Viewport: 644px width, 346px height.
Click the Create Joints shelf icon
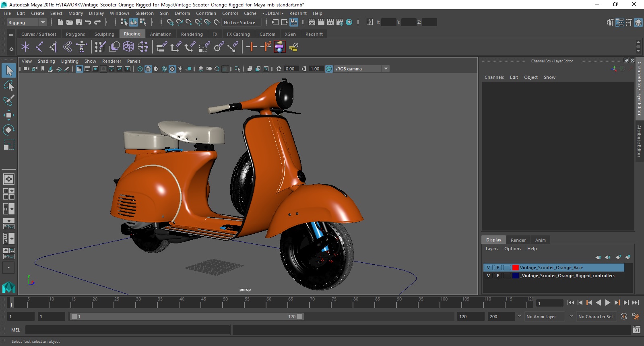pyautogui.click(x=39, y=47)
